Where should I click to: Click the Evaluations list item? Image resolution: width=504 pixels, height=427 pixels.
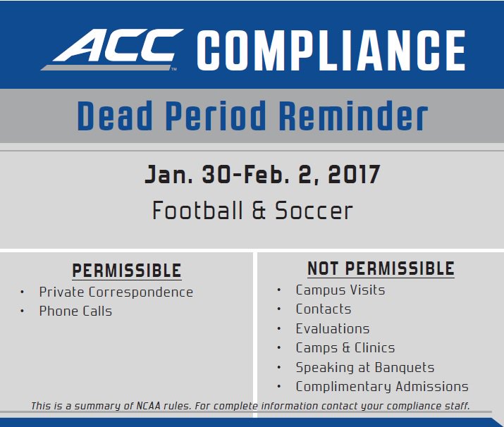(x=333, y=328)
